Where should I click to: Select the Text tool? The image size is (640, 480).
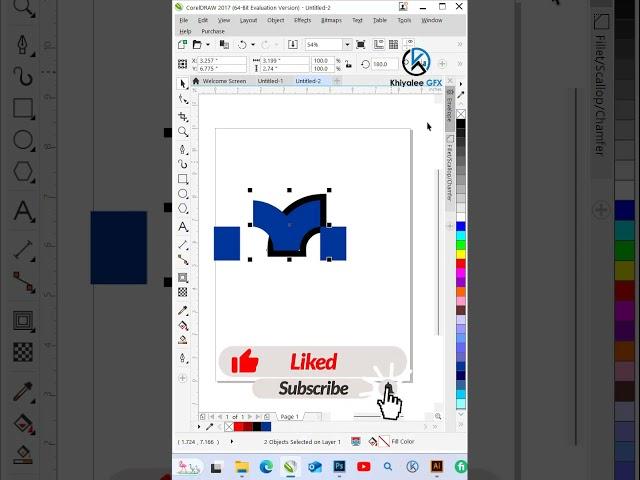coord(183,228)
